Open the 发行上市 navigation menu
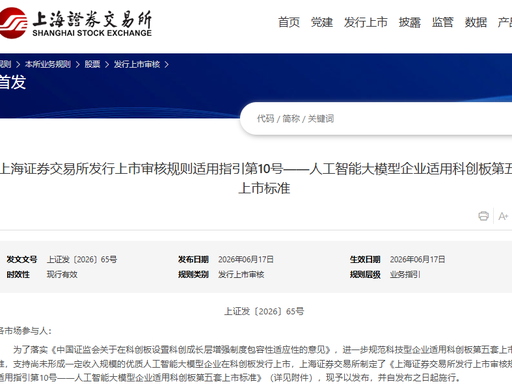This screenshot has height=384, width=512. pyautogui.click(x=366, y=22)
